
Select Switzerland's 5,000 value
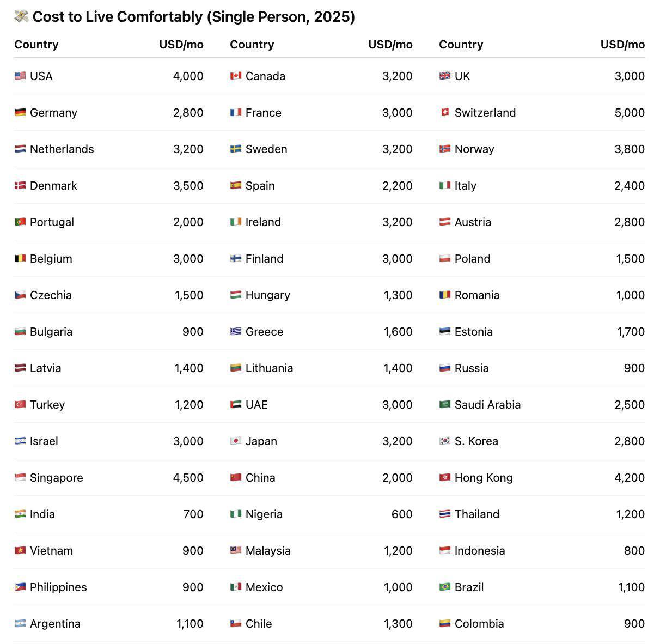(629, 112)
